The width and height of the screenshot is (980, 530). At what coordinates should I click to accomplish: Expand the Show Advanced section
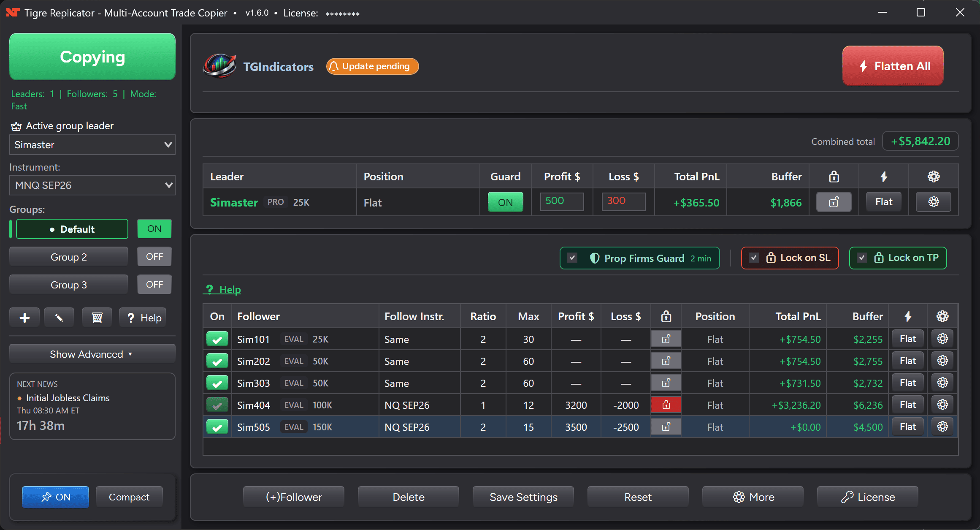point(92,354)
